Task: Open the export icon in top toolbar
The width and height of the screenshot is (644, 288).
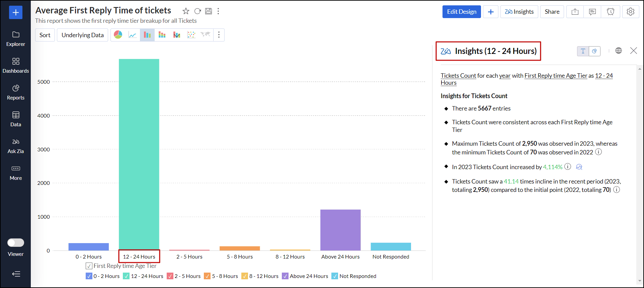Action: point(575,12)
